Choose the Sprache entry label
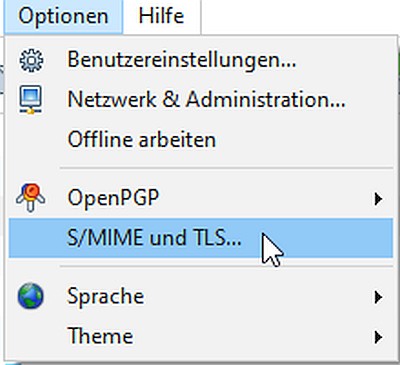400x365 pixels. [106, 296]
